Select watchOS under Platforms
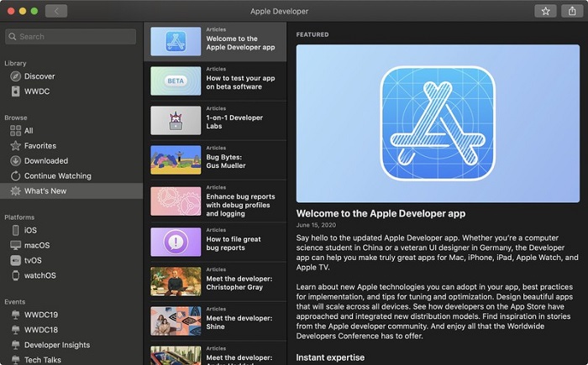This screenshot has height=365, width=588. pyautogui.click(x=39, y=275)
